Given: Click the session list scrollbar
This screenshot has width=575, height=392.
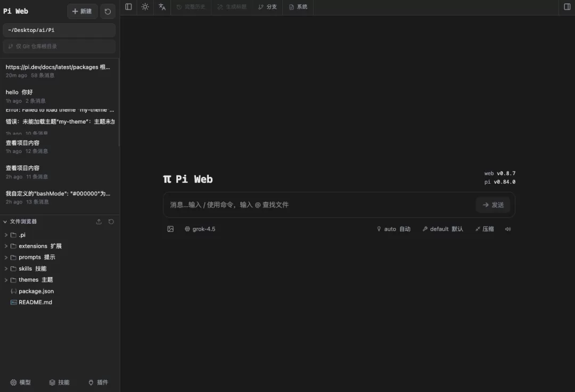Looking at the screenshot, I should [119, 103].
